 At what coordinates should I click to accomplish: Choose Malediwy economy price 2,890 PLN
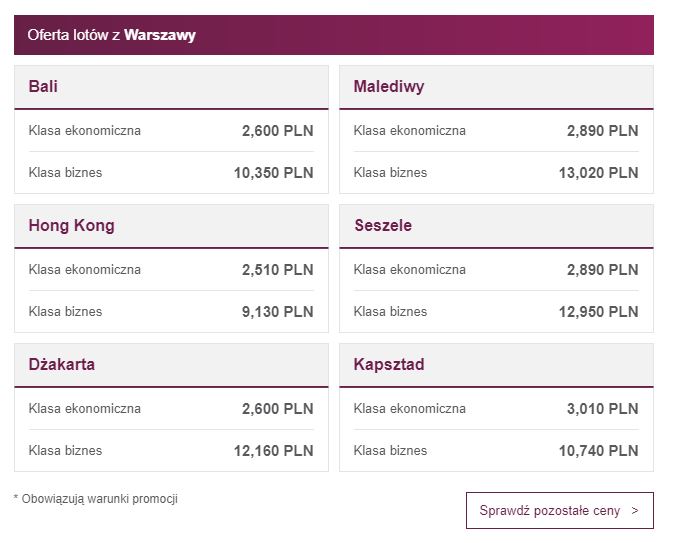pyautogui.click(x=603, y=131)
